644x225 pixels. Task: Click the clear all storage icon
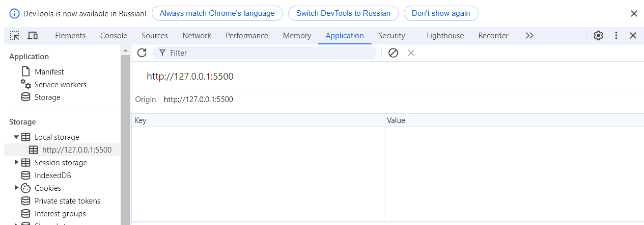(x=393, y=53)
